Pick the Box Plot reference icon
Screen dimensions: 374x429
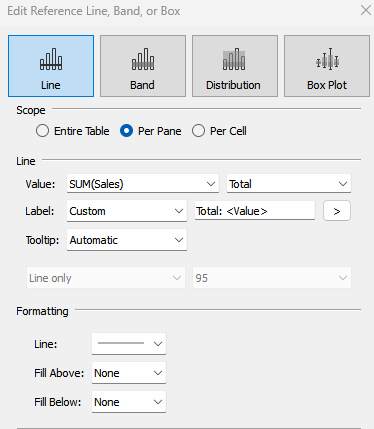tap(327, 59)
